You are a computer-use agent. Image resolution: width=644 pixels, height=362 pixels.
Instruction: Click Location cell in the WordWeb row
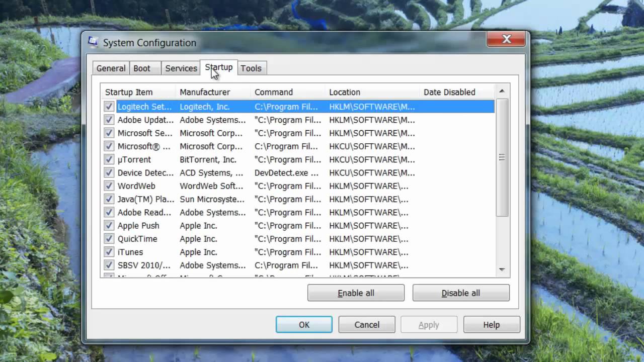coord(369,186)
